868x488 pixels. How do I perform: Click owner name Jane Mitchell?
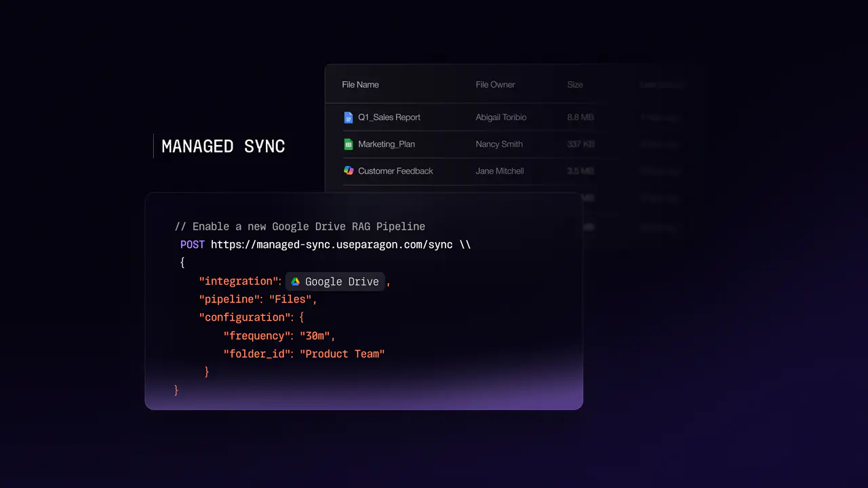[500, 171]
